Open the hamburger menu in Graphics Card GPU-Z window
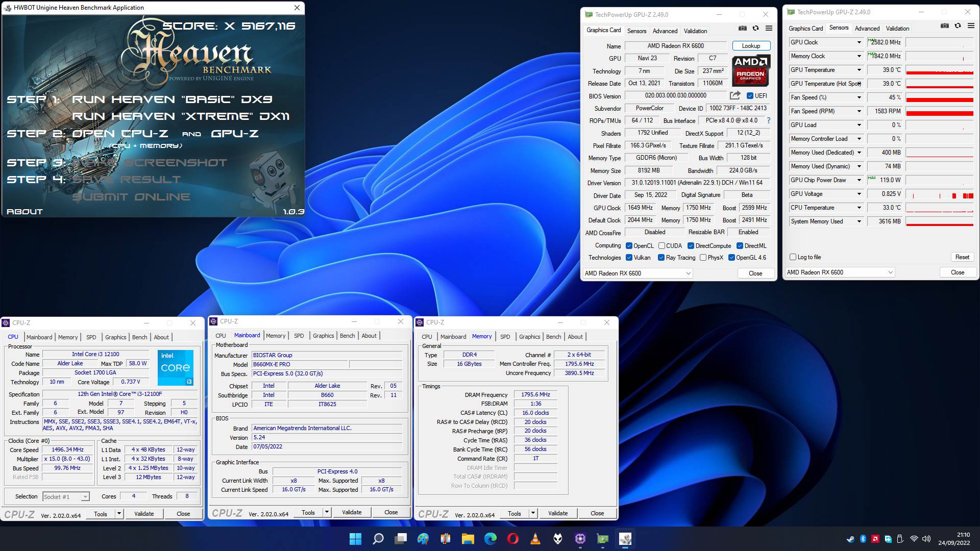The height and width of the screenshot is (551, 980). click(x=769, y=28)
